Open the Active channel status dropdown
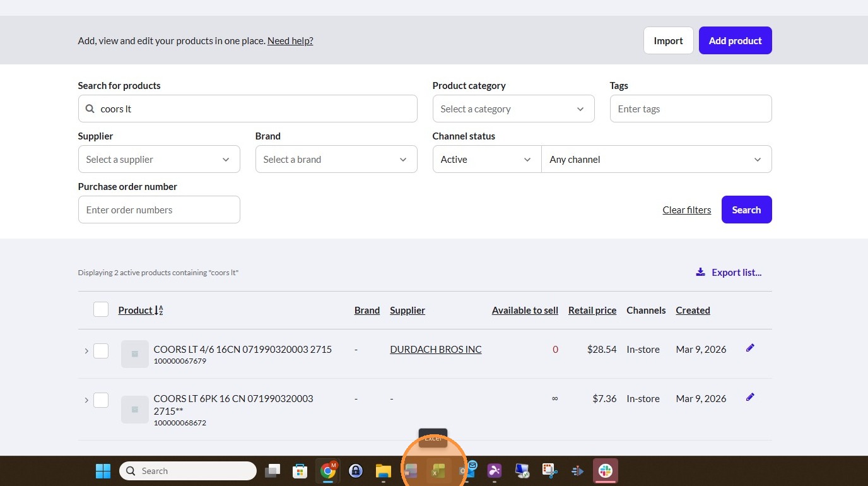868x486 pixels. coord(487,159)
